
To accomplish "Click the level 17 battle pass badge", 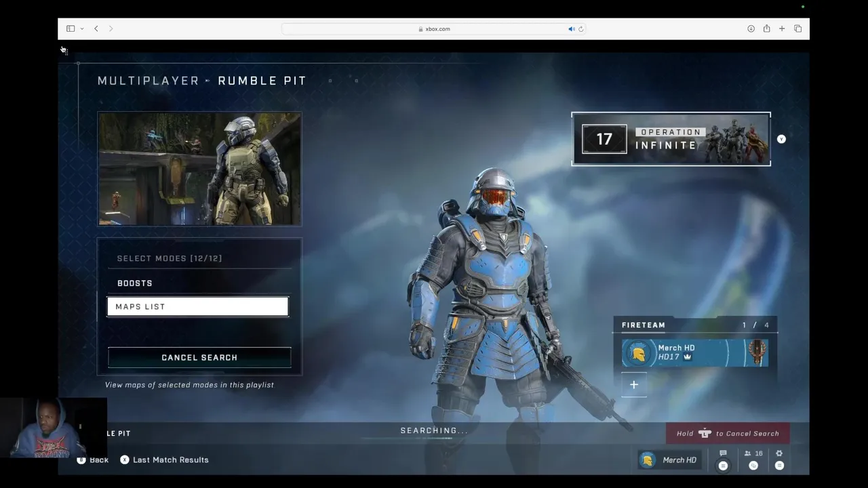I will point(604,139).
